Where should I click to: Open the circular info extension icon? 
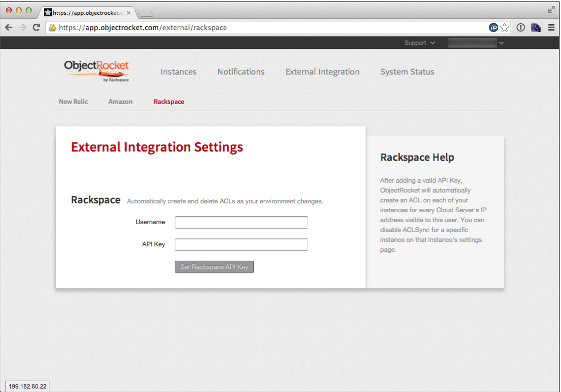[521, 28]
